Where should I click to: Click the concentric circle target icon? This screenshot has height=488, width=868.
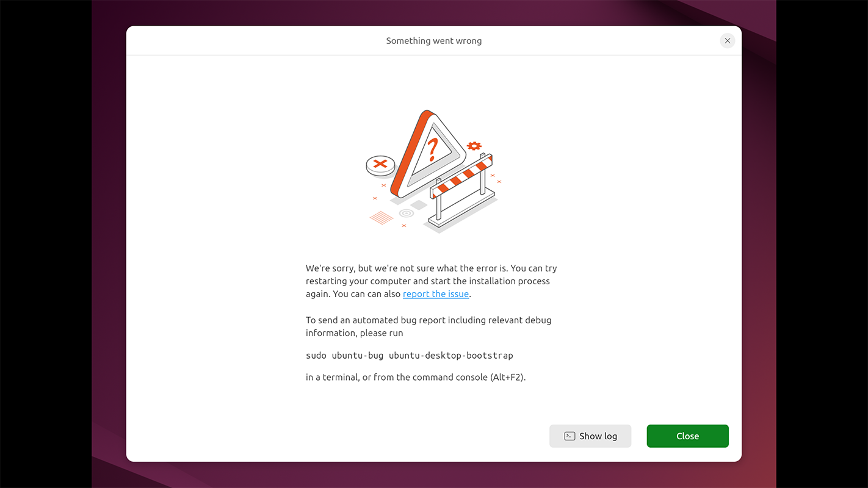point(407,213)
